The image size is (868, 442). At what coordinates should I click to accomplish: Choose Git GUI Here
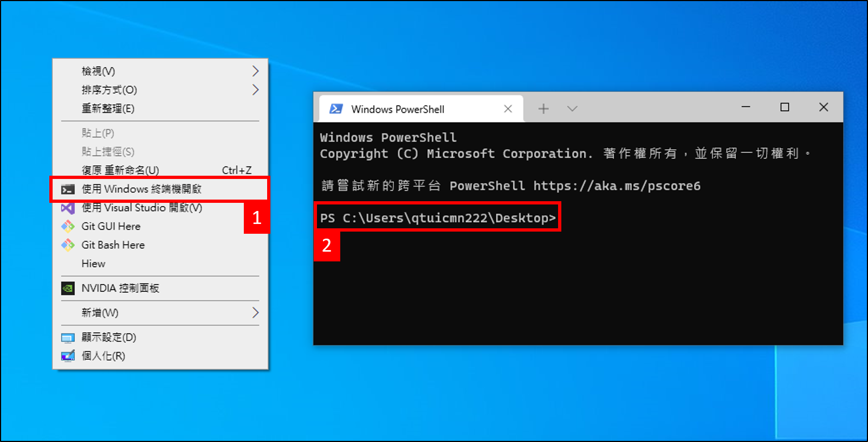pyautogui.click(x=160, y=226)
